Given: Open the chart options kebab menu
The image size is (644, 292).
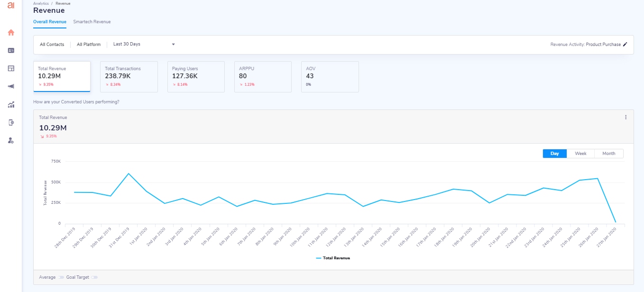Looking at the screenshot, I should tap(626, 117).
